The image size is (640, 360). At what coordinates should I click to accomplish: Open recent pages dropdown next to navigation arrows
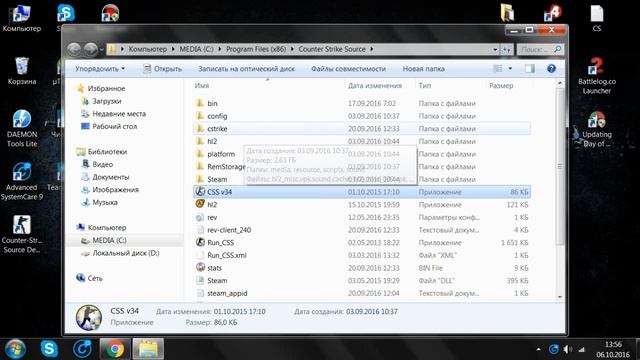pyautogui.click(x=101, y=50)
